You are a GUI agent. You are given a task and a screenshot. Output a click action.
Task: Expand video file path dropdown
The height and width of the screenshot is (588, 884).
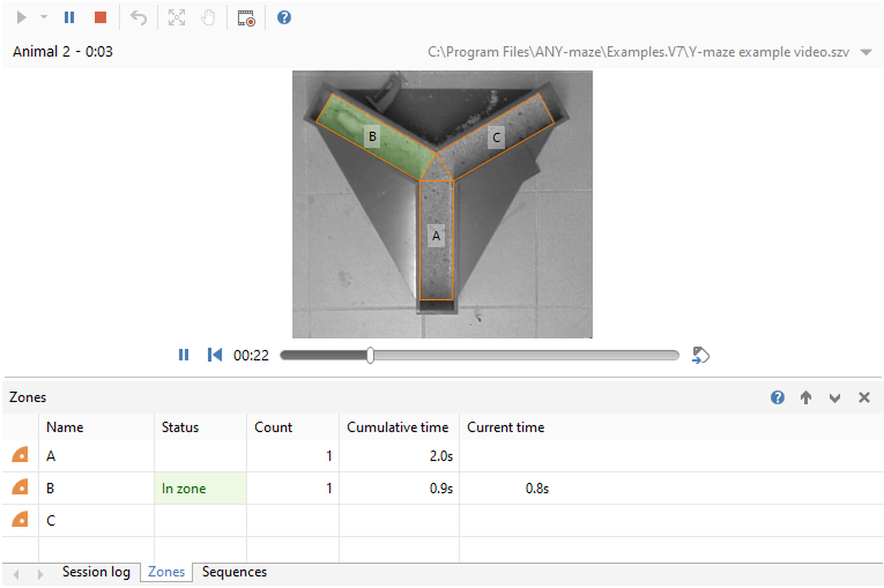[866, 52]
